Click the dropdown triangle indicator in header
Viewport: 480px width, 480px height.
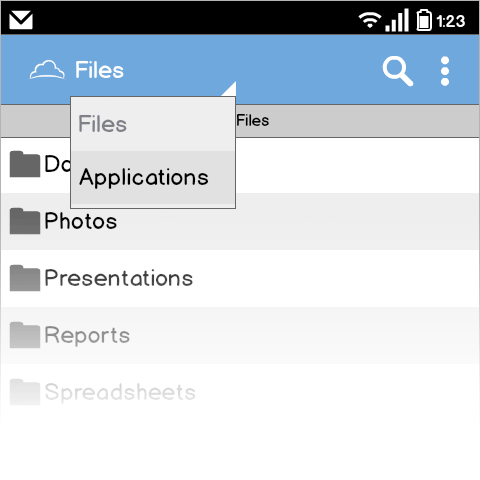(x=229, y=89)
